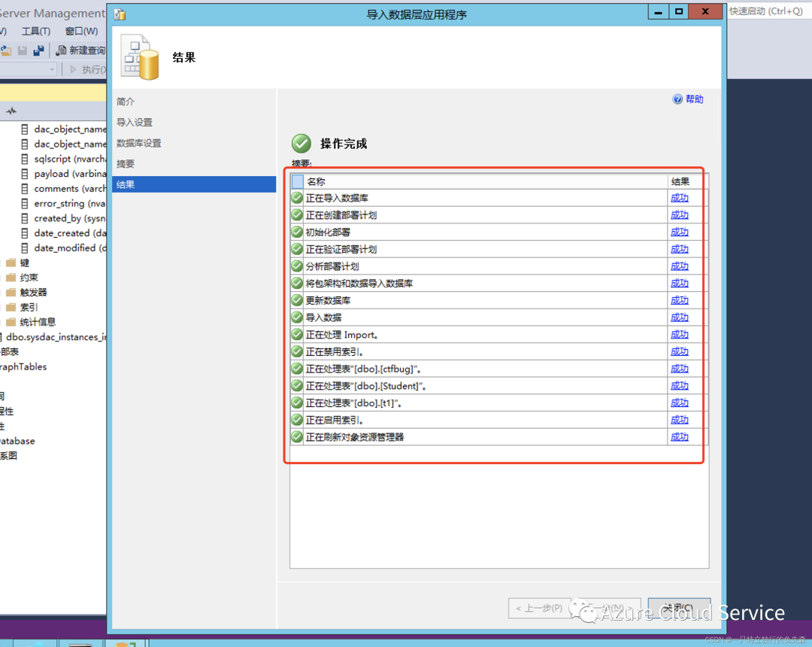
Task: Open the 成功 link for table [dbo].[t1]
Action: pyautogui.click(x=680, y=403)
